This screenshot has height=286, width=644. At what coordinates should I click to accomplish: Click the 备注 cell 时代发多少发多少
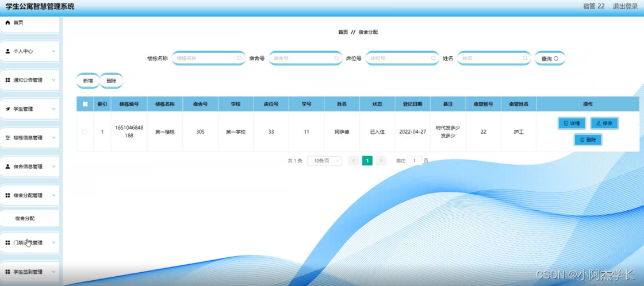(x=448, y=132)
